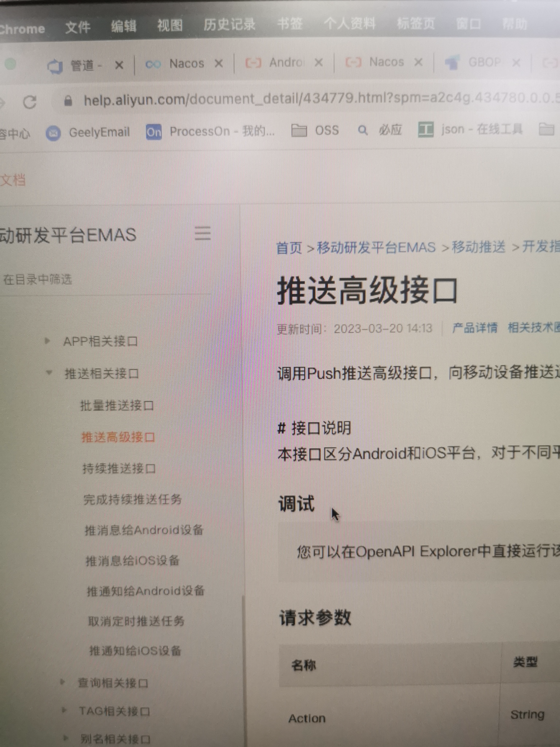
Task: Expand the 别名相关接口 arrow
Action: coord(66,738)
